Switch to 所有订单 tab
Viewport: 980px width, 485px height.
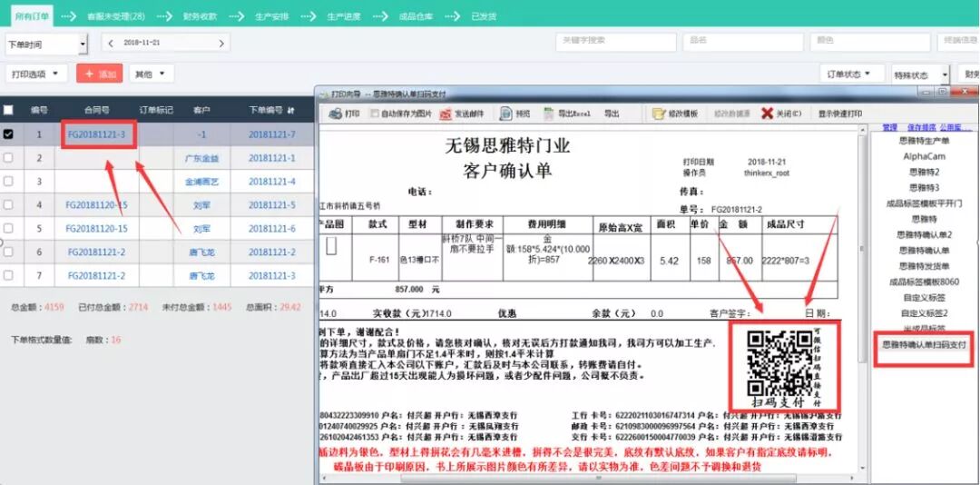pyautogui.click(x=32, y=16)
